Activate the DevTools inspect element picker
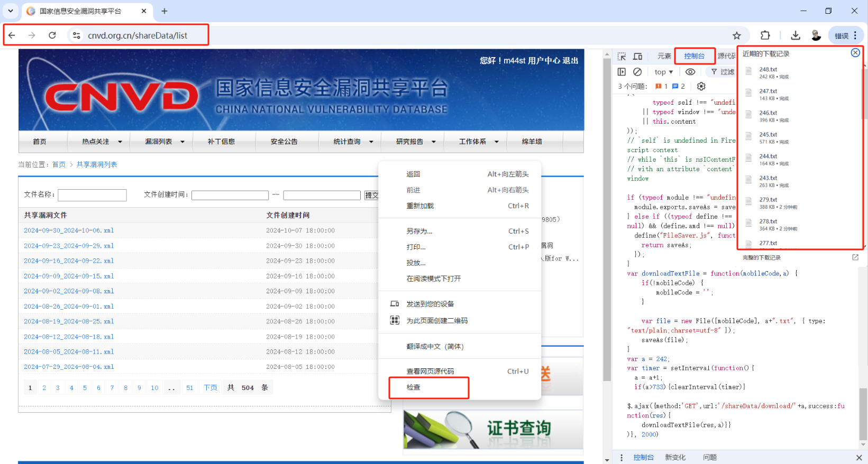This screenshot has height=464, width=868. 622,56
